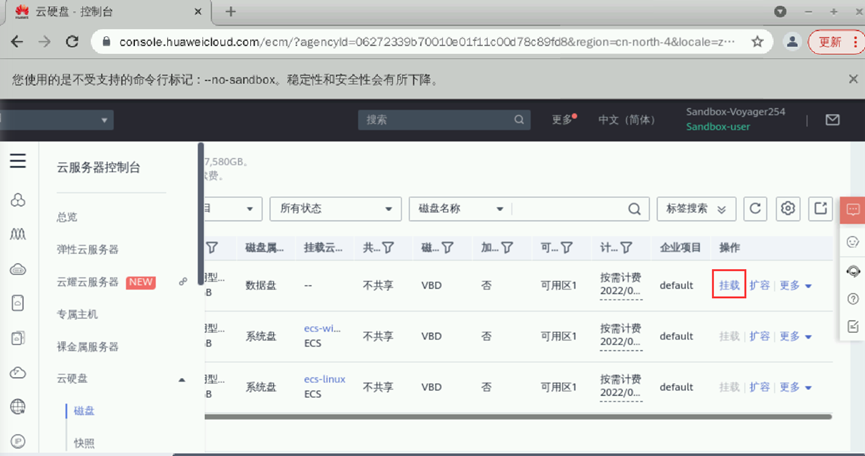Image resolution: width=865 pixels, height=456 pixels.
Task: Open the ecs-linux server link
Action: coord(324,379)
